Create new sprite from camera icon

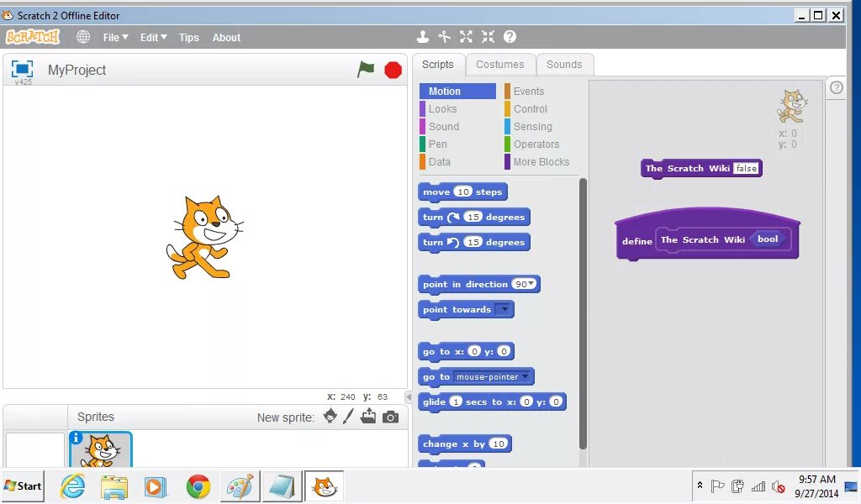[390, 417]
